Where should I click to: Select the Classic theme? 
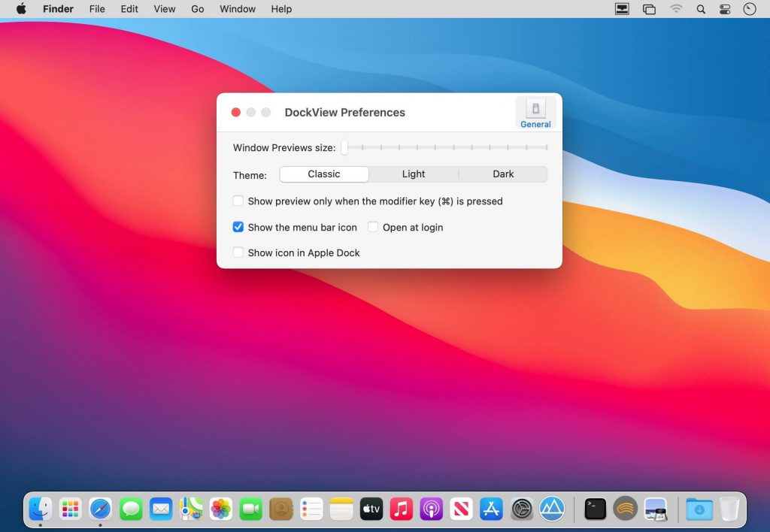tap(323, 174)
